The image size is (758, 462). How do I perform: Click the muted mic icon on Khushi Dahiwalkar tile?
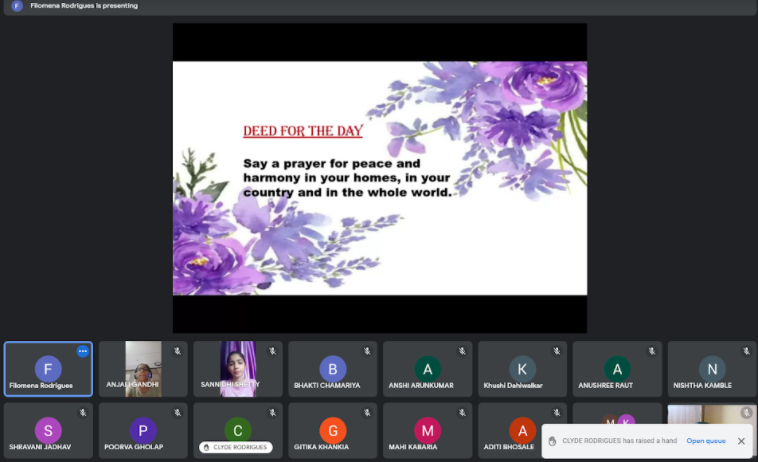[x=557, y=351]
